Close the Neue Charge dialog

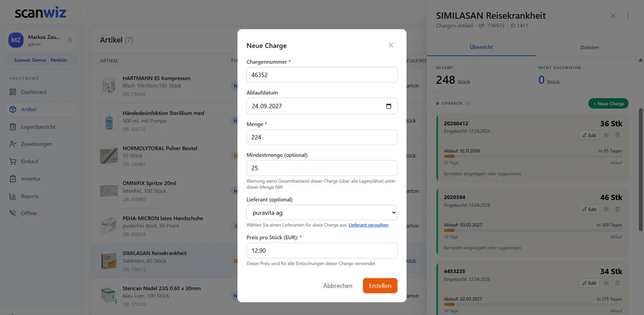click(391, 45)
